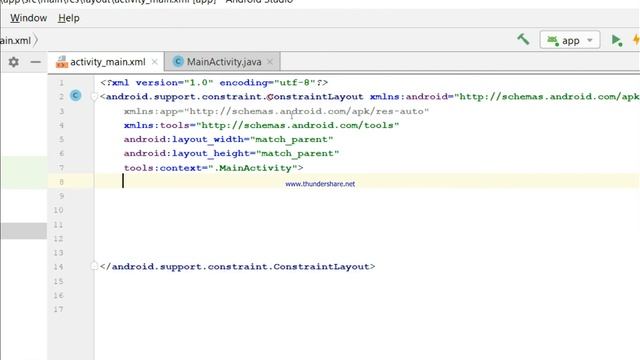Close the MainActivity.java tab

click(270, 62)
